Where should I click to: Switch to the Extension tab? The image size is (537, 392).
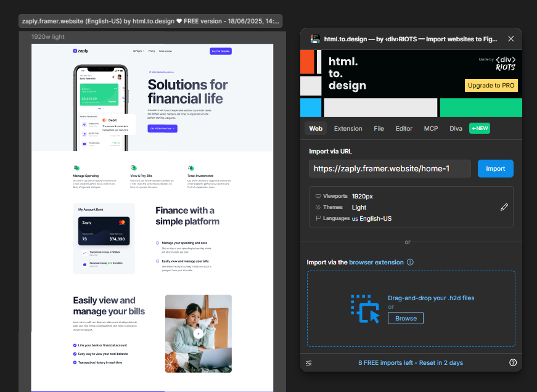tap(348, 128)
